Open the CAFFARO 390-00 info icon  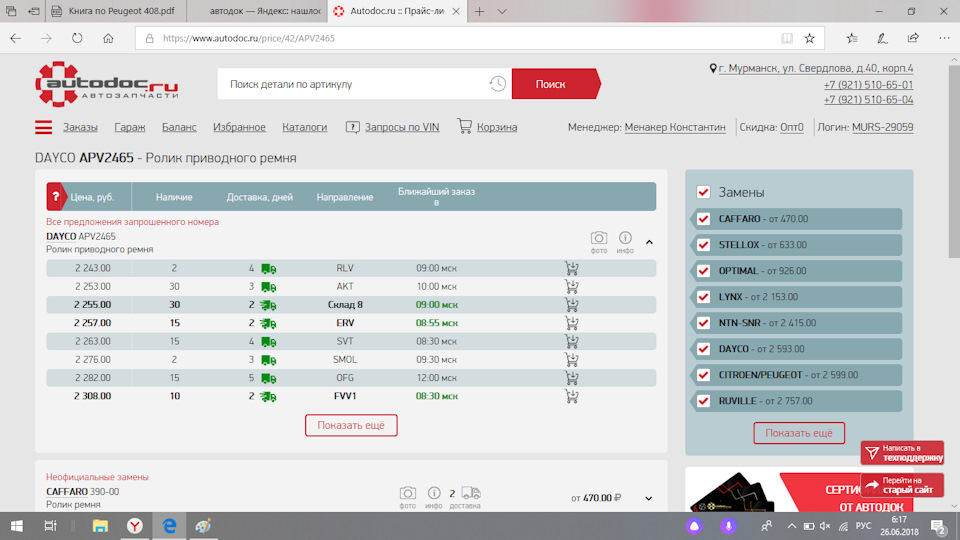tap(434, 493)
